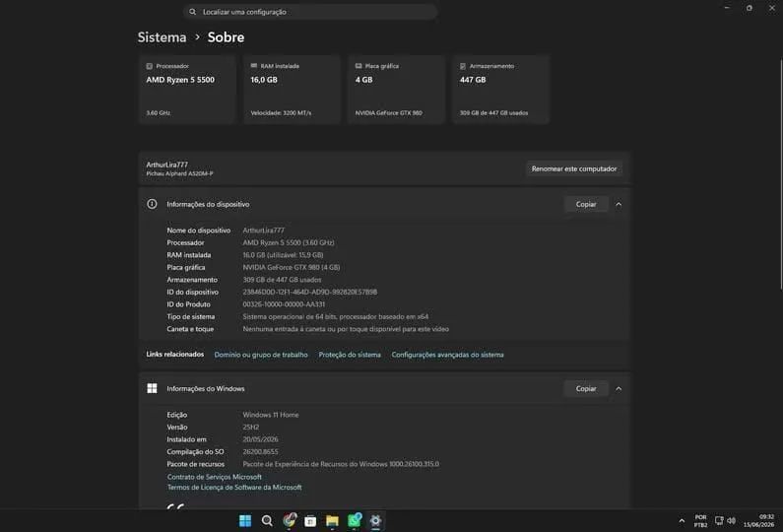This screenshot has height=532, width=783.
Task: Click the settings page vertical scrollbar
Action: coord(780,173)
